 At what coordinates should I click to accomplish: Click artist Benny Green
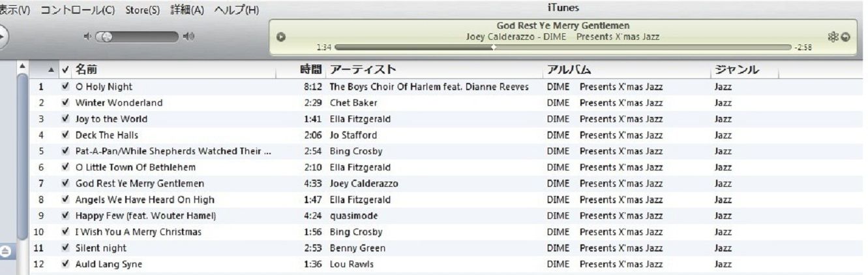pyautogui.click(x=357, y=248)
